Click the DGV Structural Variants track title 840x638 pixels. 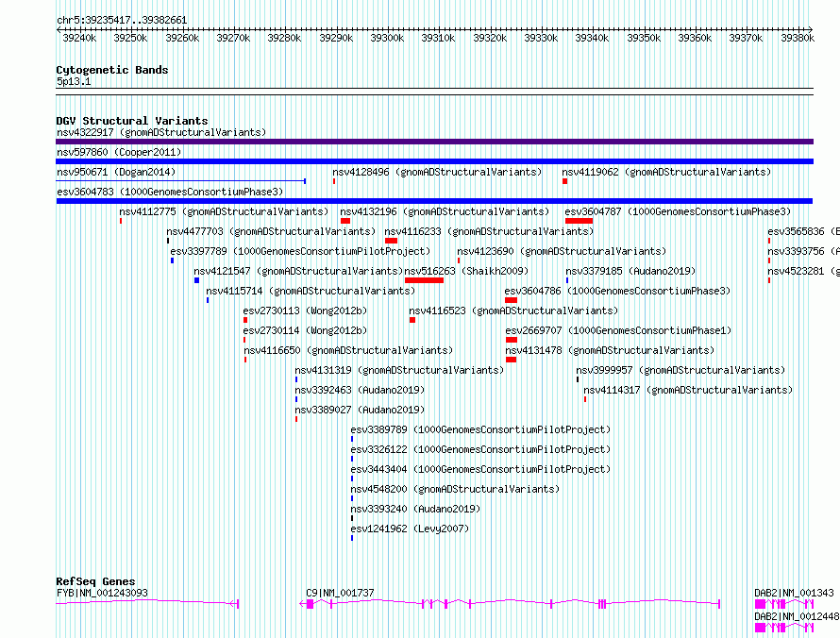pyautogui.click(x=132, y=121)
